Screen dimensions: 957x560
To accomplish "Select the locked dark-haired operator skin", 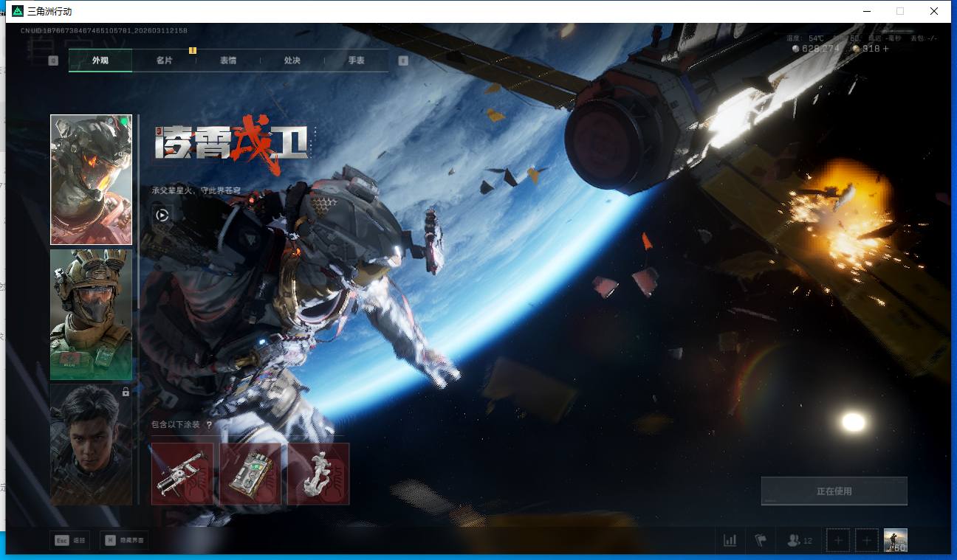I will click(91, 443).
